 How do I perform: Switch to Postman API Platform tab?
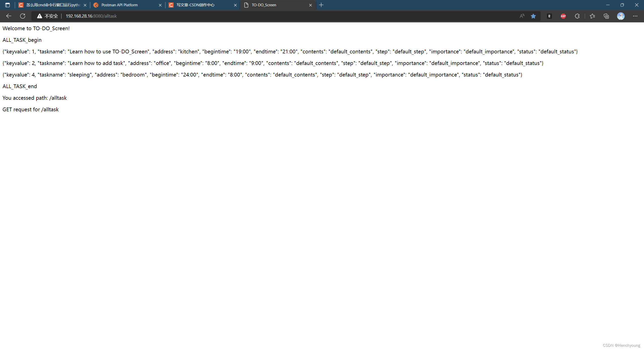[119, 5]
